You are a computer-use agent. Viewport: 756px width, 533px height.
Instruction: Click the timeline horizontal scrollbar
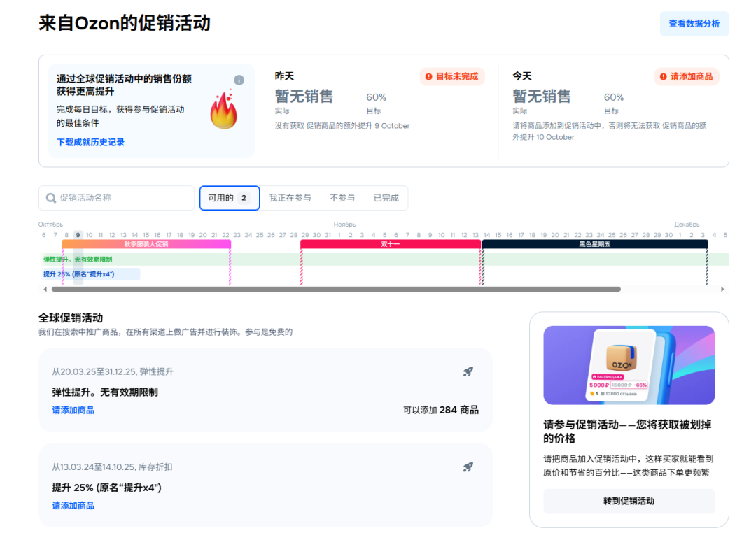point(336,289)
